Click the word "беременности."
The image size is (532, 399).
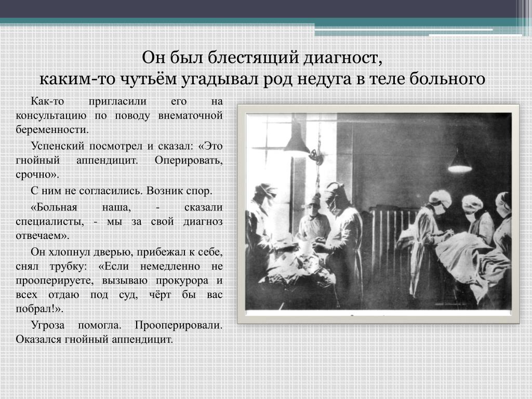pos(52,129)
